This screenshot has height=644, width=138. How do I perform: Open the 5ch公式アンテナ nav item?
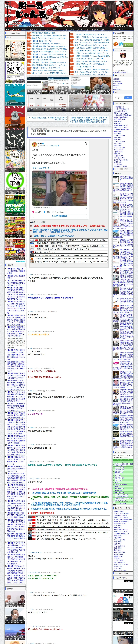tap(13, 30)
